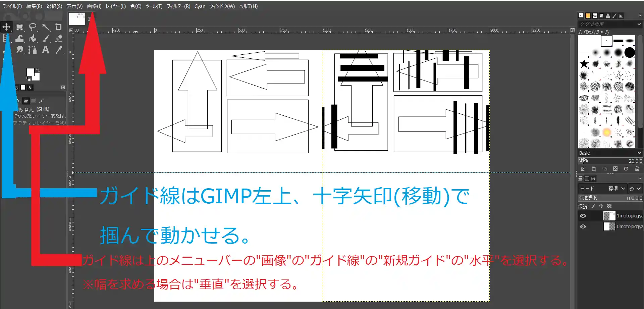644x309 pixels.
Task: Open the Fonts dockable tab
Action: pos(595,15)
